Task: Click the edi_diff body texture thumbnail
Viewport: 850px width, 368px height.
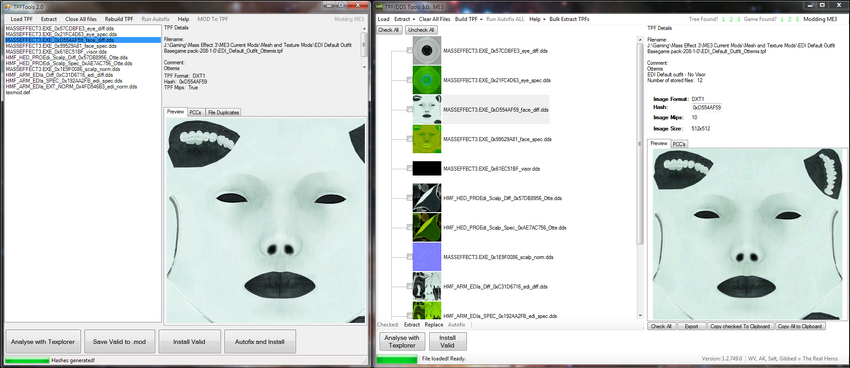Action: coord(427,286)
